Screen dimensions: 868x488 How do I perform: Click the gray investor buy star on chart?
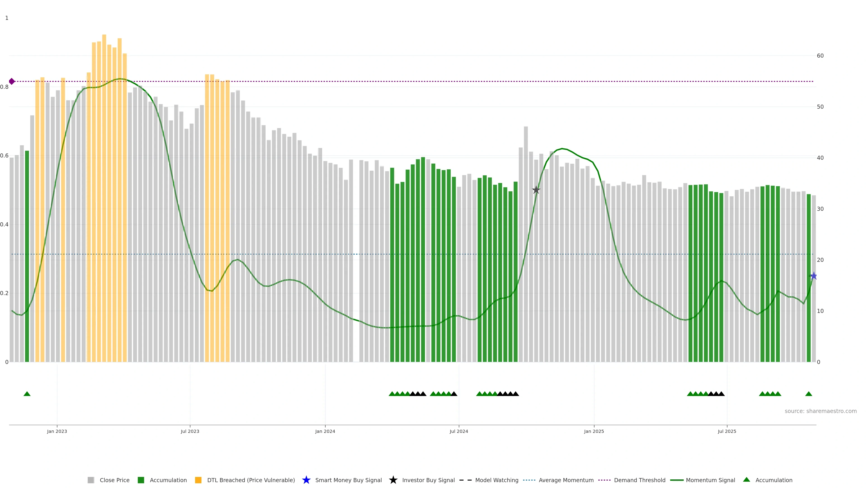(536, 190)
